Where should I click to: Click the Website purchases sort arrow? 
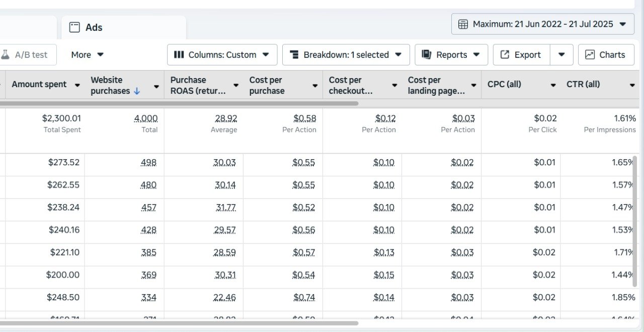pos(136,91)
